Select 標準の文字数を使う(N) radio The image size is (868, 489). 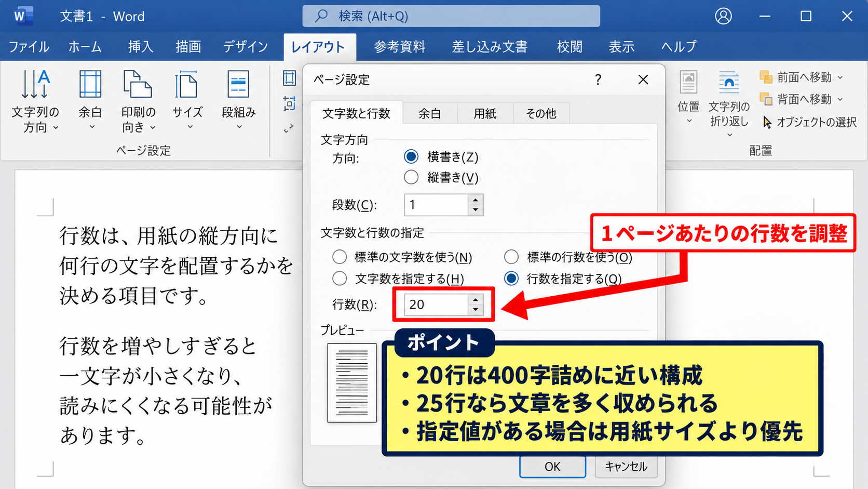(340, 257)
